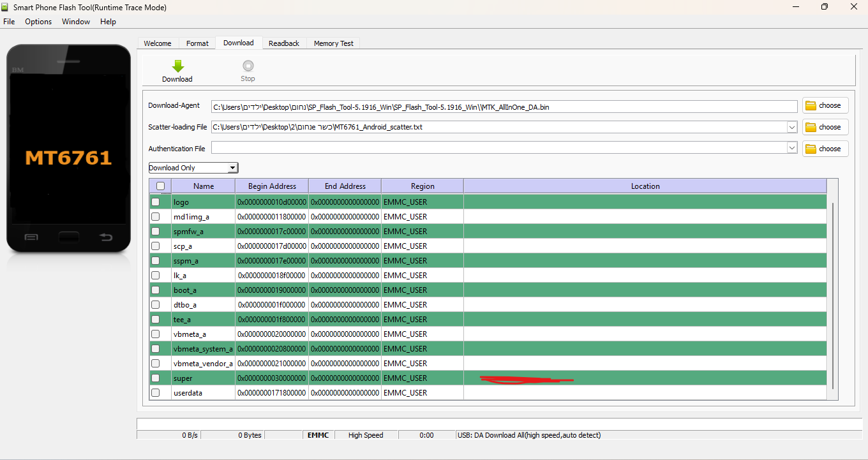The image size is (868, 460).
Task: Toggle the select-all checkbox in table header
Action: (160, 186)
